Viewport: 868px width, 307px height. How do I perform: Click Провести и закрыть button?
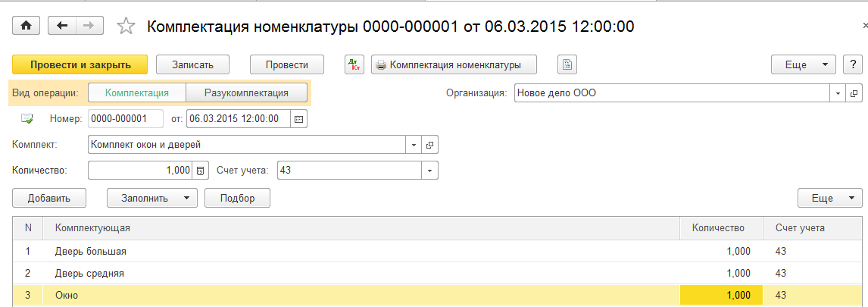pyautogui.click(x=80, y=64)
